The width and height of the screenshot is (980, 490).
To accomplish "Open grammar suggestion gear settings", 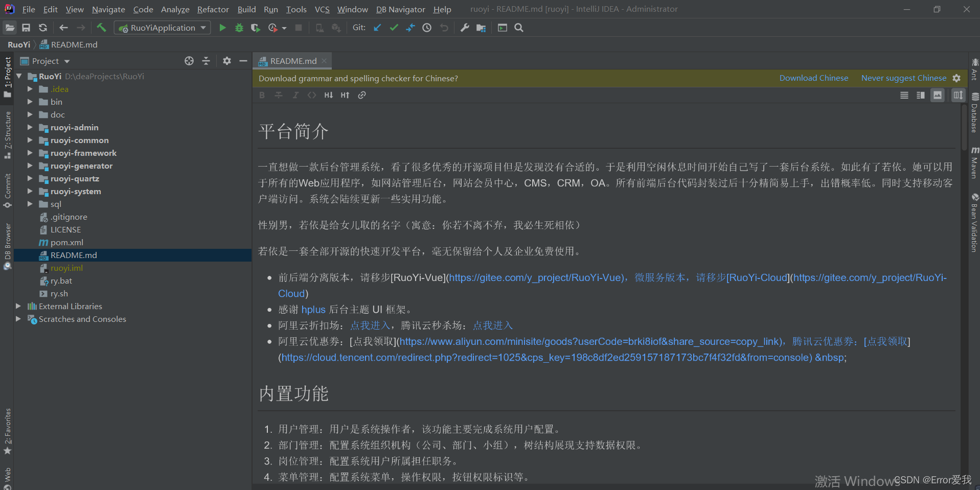I will pyautogui.click(x=956, y=78).
